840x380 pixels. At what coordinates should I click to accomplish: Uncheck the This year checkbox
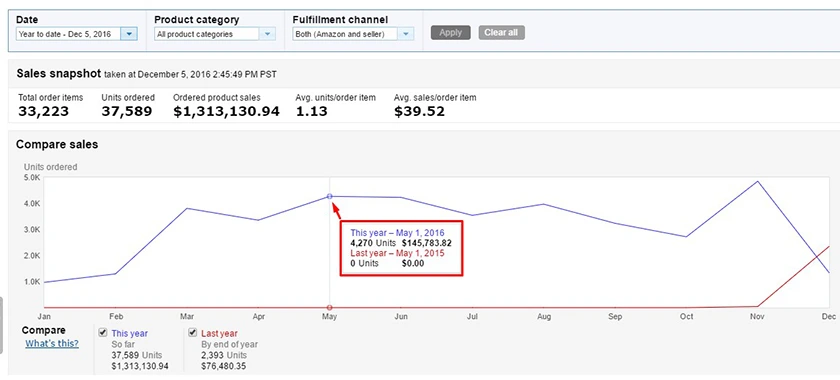tap(103, 333)
